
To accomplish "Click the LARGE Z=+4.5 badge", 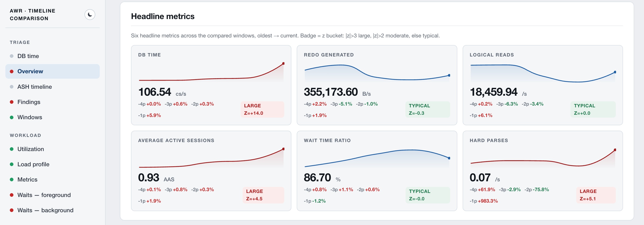I will pyautogui.click(x=263, y=195).
